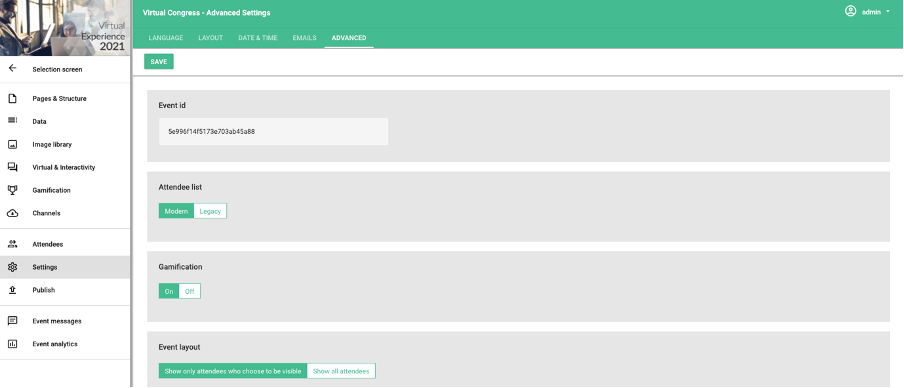Open the Publish sidebar label
The width and height of the screenshot is (904, 388).
coord(44,290)
